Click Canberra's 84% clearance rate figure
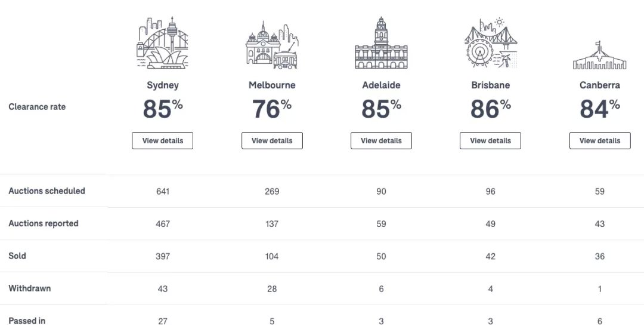The height and width of the screenshot is (335, 644). coord(600,109)
